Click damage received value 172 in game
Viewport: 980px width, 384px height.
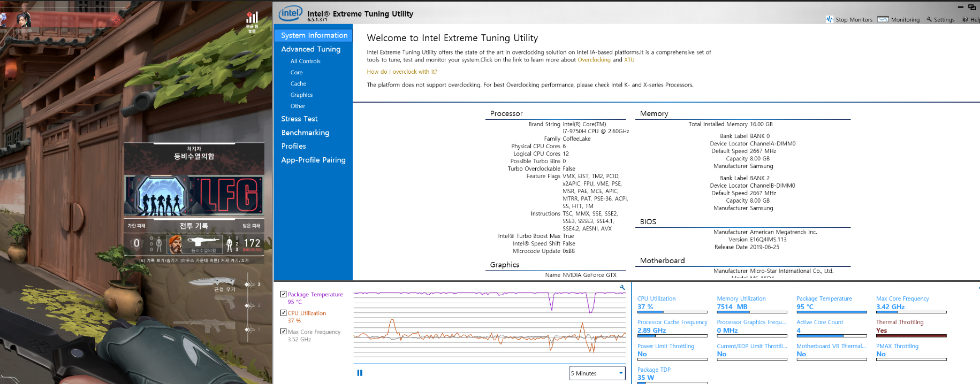pos(252,243)
